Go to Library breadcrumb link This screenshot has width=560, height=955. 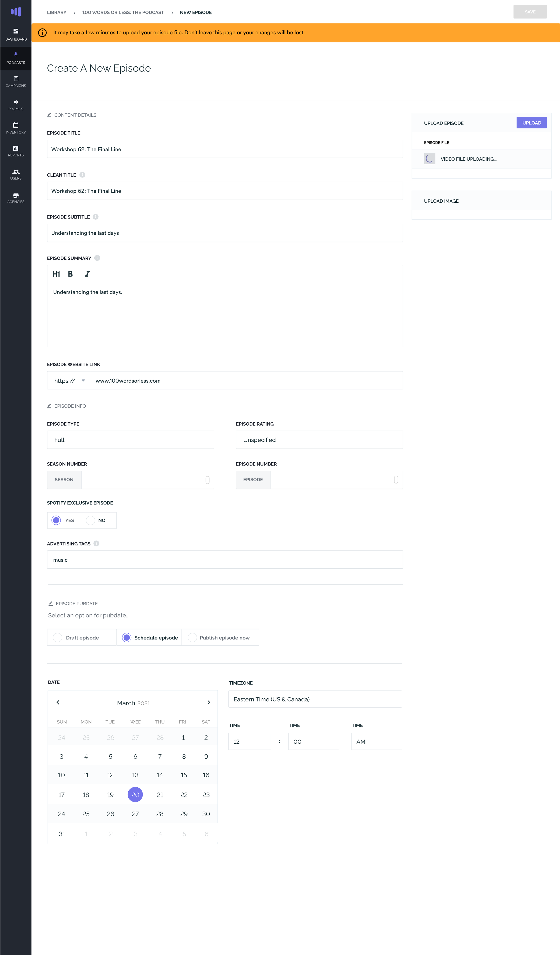[56, 13]
